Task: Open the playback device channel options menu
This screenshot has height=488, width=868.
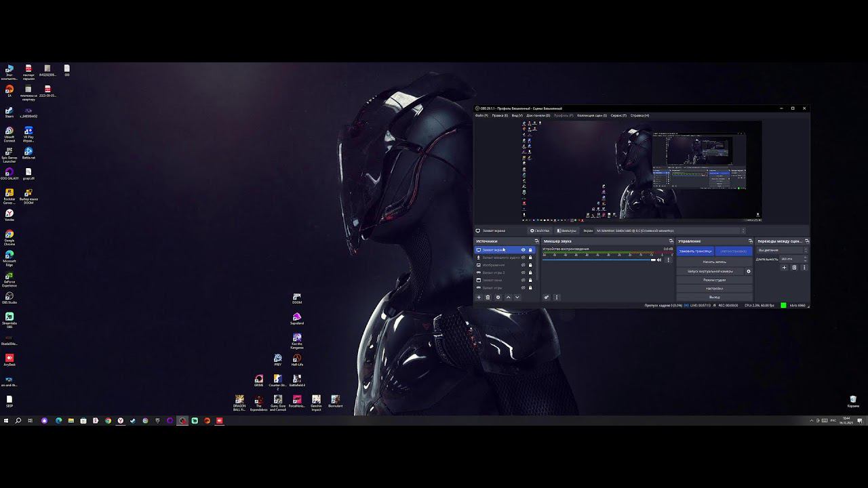Action: coord(668,260)
